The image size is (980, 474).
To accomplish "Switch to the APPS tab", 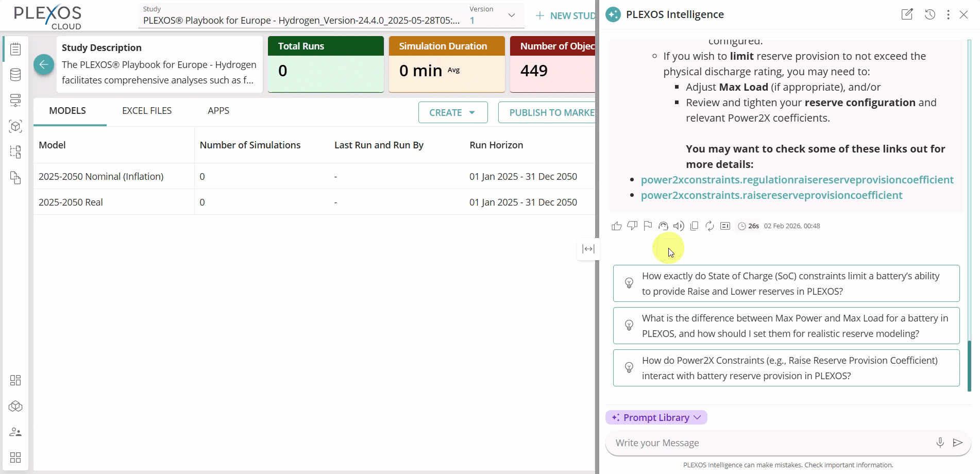I will pos(218,110).
